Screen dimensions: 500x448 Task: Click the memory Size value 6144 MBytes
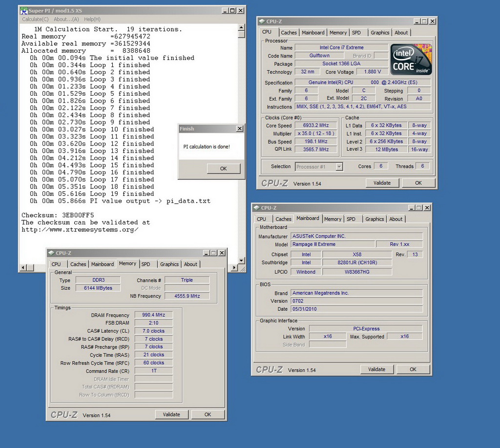98,288
